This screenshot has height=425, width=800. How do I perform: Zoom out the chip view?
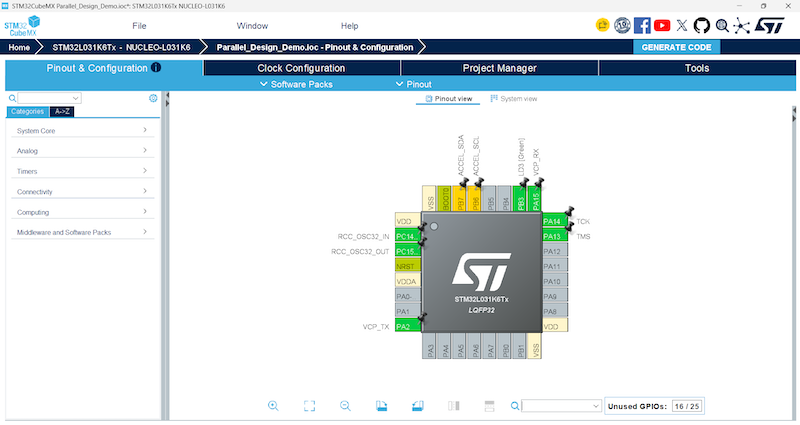pos(345,406)
